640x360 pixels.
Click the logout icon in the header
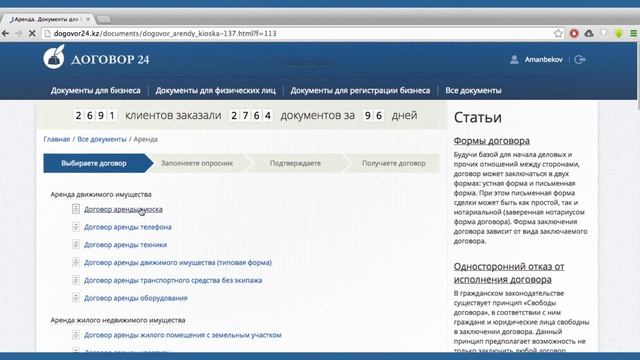click(x=580, y=60)
